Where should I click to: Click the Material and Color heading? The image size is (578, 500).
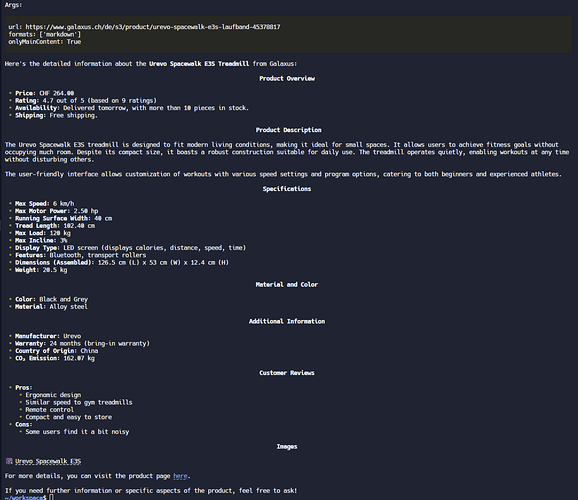coord(287,284)
